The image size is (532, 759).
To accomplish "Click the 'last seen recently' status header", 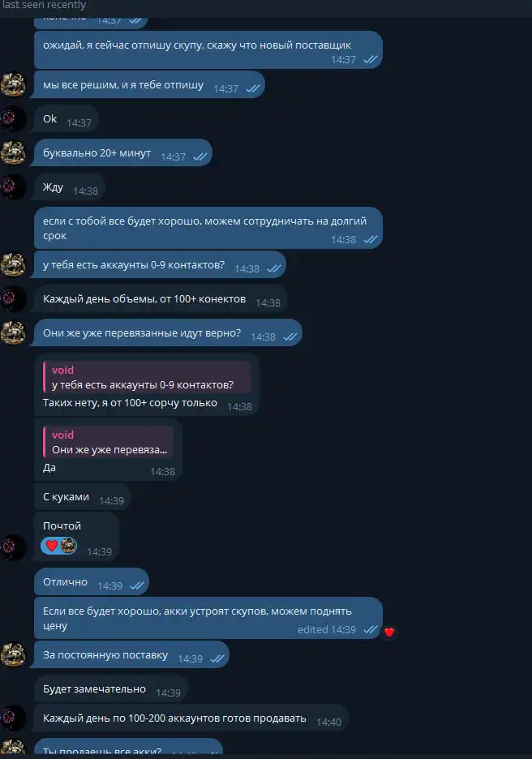I will [44, 5].
